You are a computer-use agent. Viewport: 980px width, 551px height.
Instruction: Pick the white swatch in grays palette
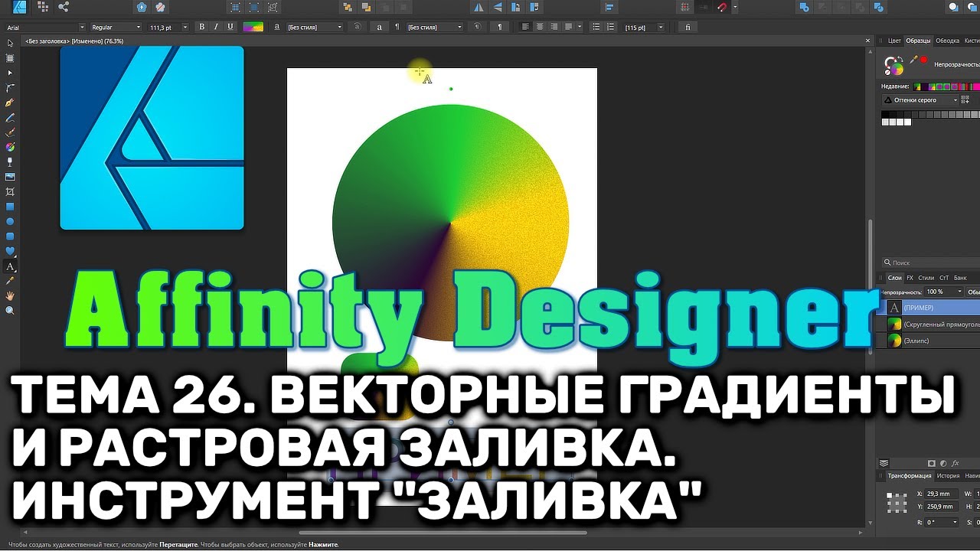[908, 122]
